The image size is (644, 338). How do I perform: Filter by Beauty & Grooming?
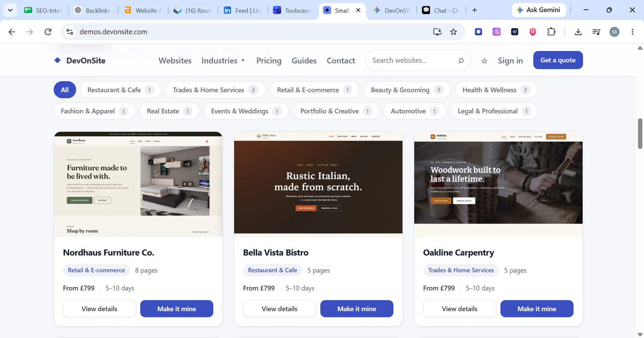point(407,90)
